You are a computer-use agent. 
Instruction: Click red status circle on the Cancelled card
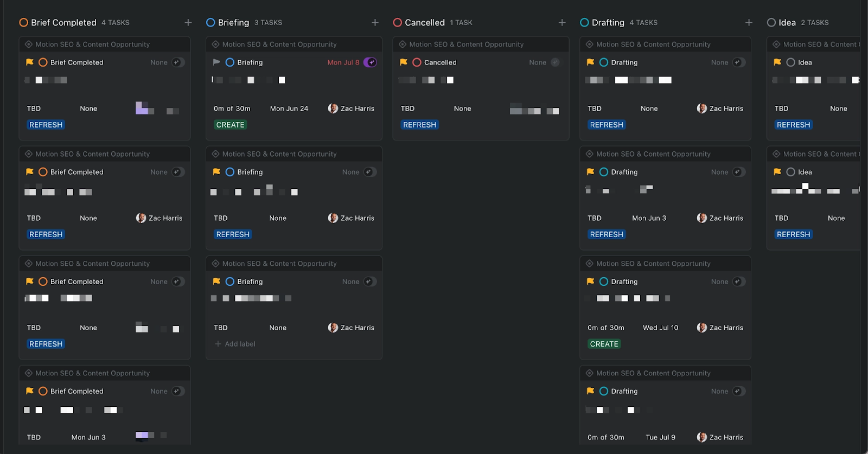pyautogui.click(x=417, y=62)
